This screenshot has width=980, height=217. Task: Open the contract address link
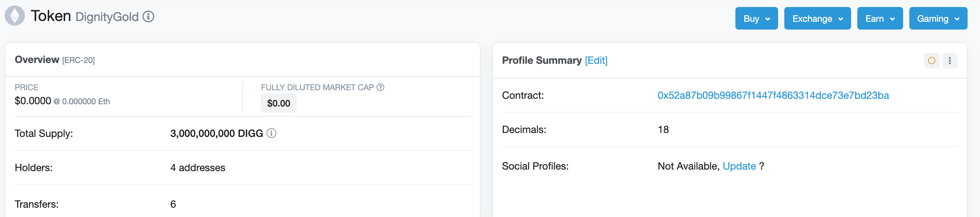click(x=773, y=96)
